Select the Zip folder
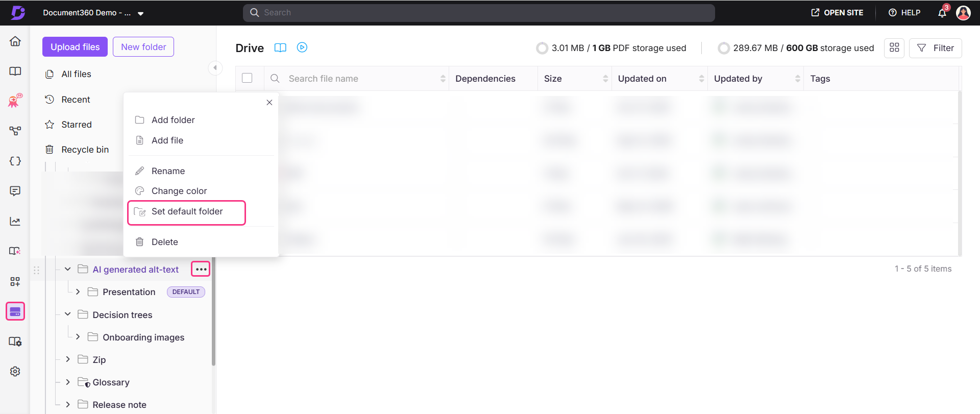 (99, 360)
